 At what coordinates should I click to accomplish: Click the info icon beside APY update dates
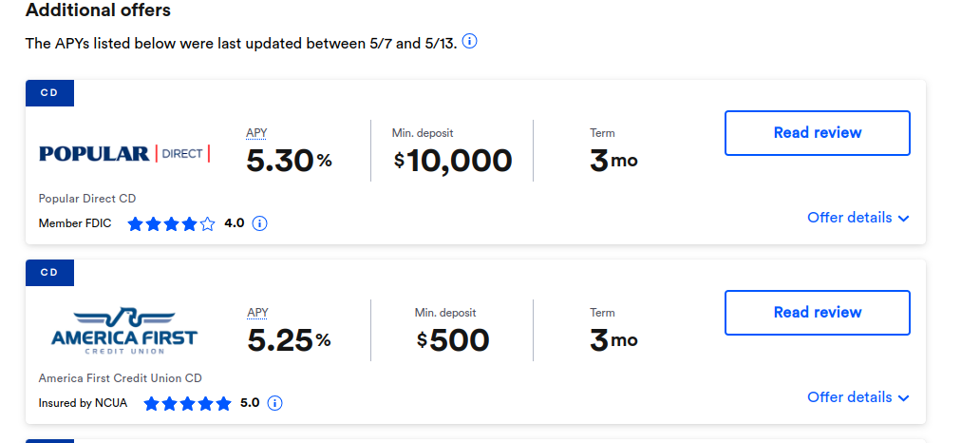(x=469, y=42)
